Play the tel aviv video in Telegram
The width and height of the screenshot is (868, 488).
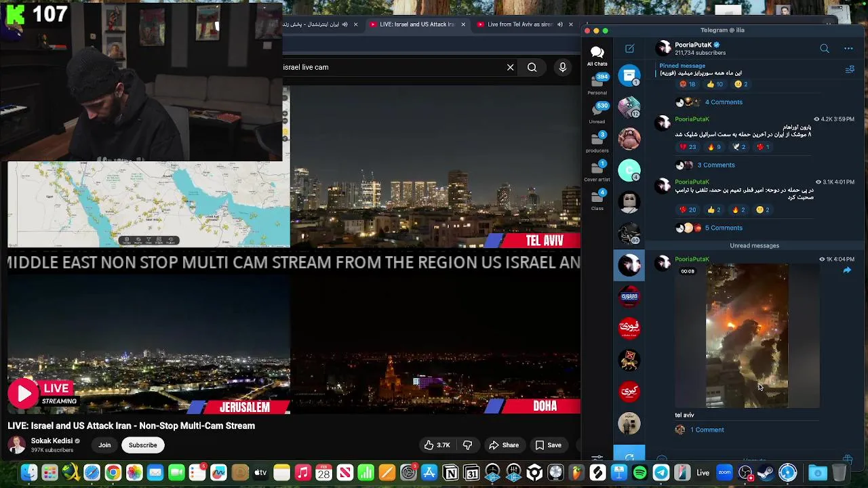click(747, 336)
